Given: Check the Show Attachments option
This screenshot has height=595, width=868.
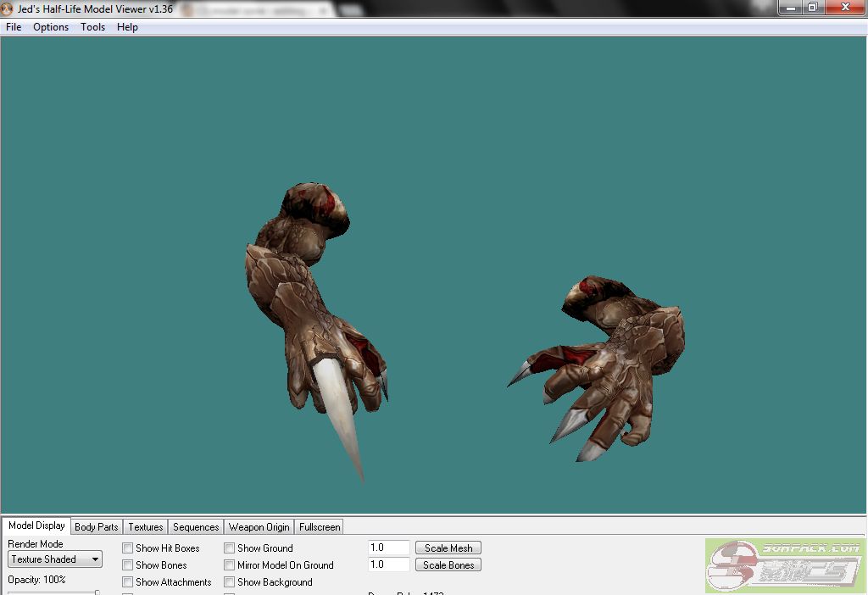Looking at the screenshot, I should click(128, 582).
